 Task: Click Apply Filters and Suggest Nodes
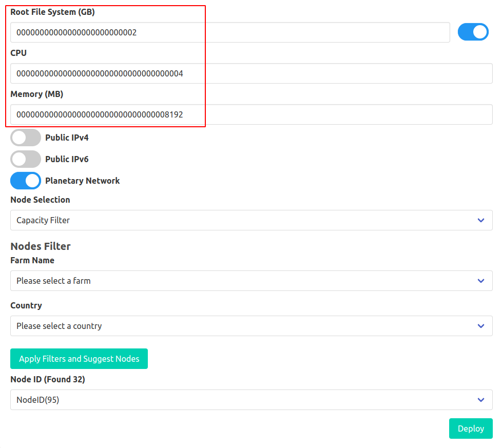pos(79,359)
